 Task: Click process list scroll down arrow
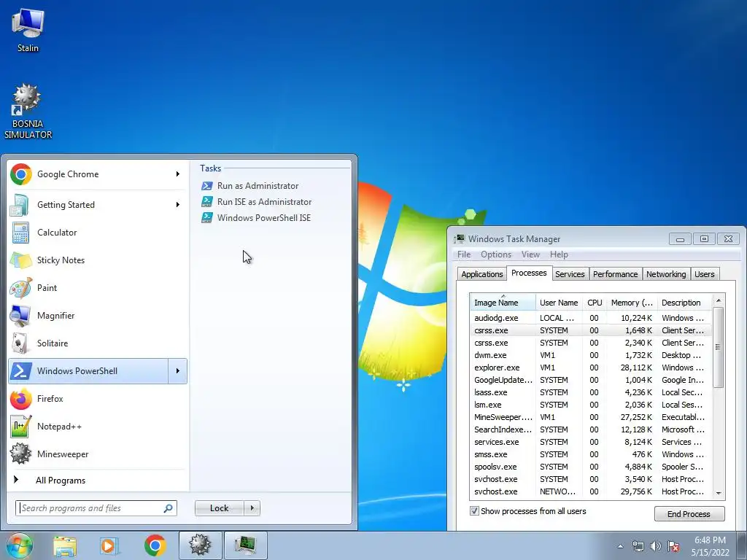(719, 494)
